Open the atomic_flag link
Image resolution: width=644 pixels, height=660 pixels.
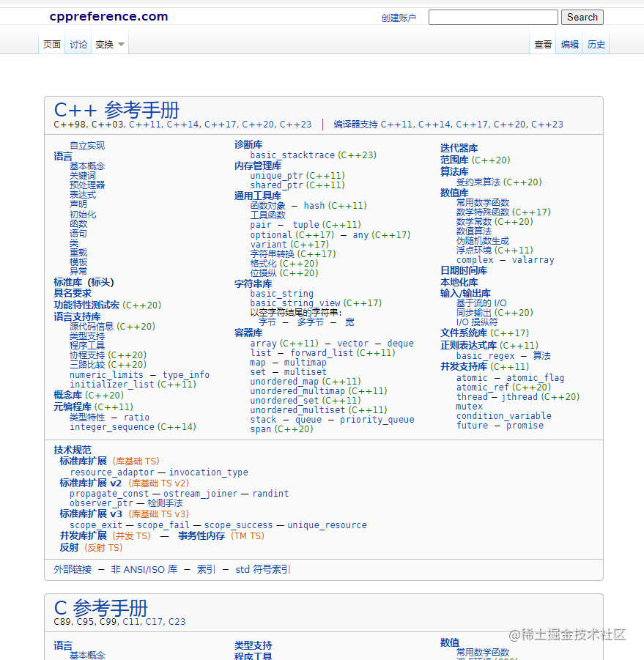tap(535, 378)
